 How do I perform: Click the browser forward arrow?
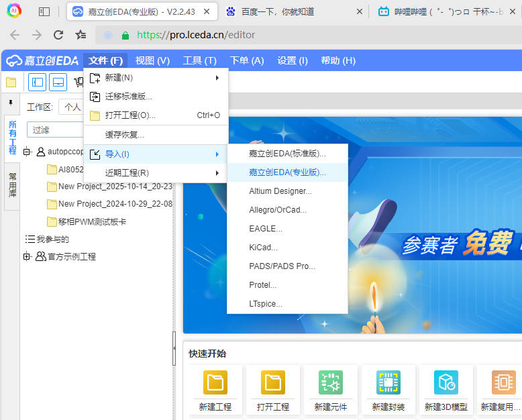[37, 35]
